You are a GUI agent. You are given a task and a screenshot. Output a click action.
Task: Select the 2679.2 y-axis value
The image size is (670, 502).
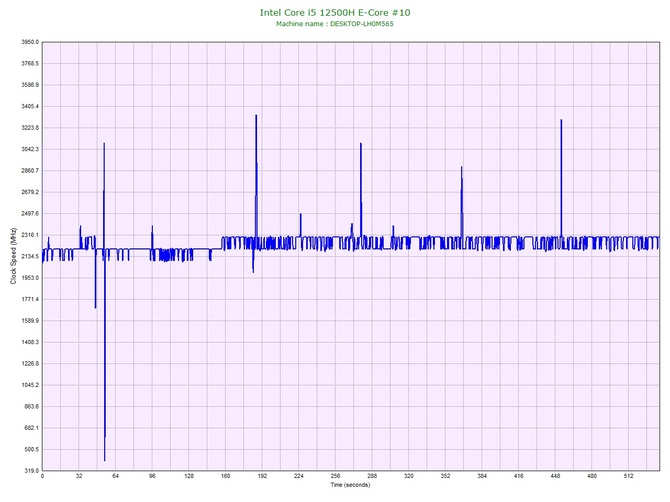tap(30, 192)
